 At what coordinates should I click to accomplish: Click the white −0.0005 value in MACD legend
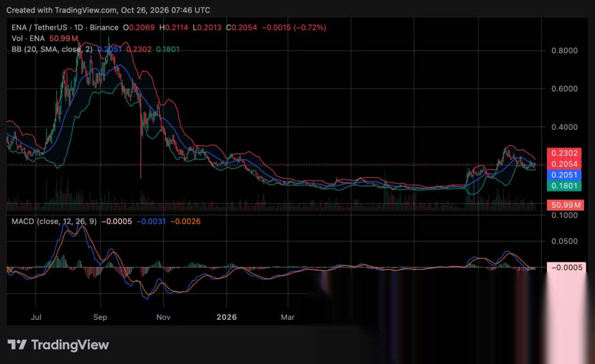116,221
